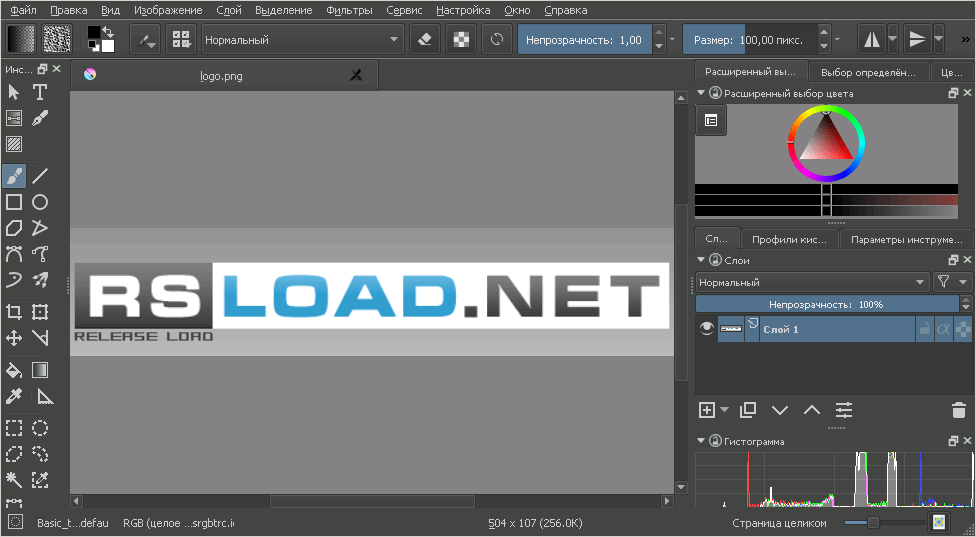Toggle alpha inheritance on Слой 1
The height and width of the screenshot is (537, 976).
click(943, 329)
